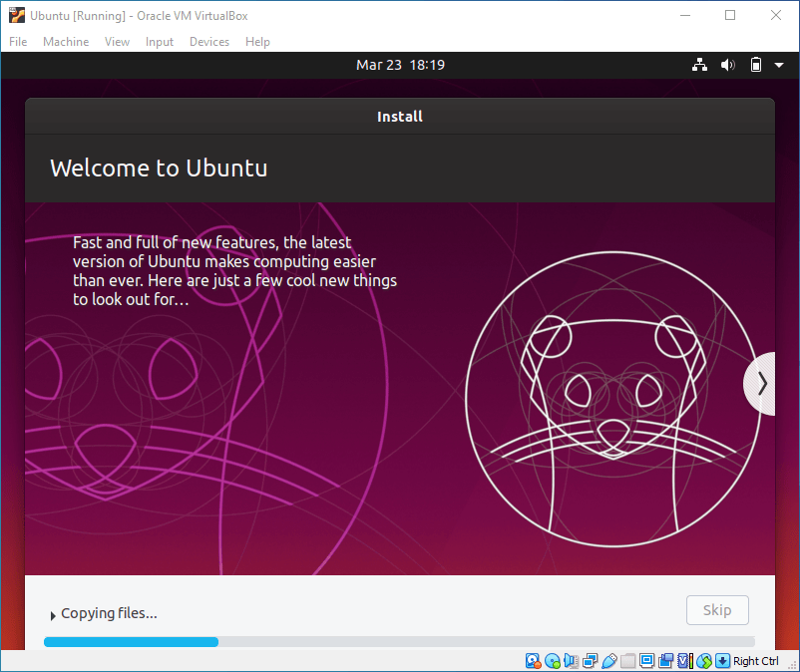Click the Ubuntu battery indicator icon
The height and width of the screenshot is (672, 800).
(x=756, y=65)
